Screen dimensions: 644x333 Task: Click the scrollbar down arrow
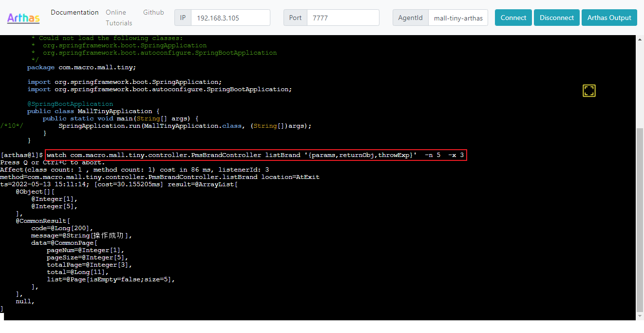(640, 316)
